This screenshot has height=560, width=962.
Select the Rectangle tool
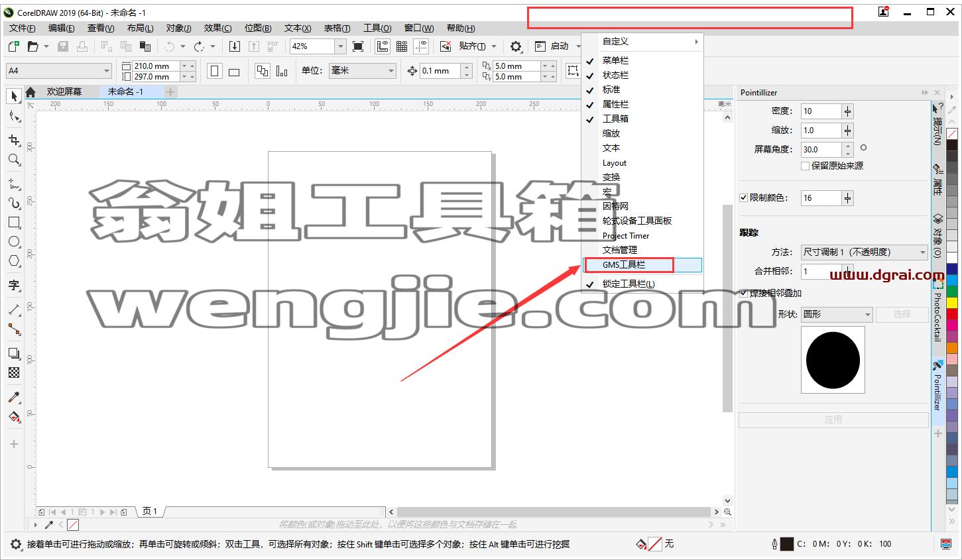pos(14,222)
